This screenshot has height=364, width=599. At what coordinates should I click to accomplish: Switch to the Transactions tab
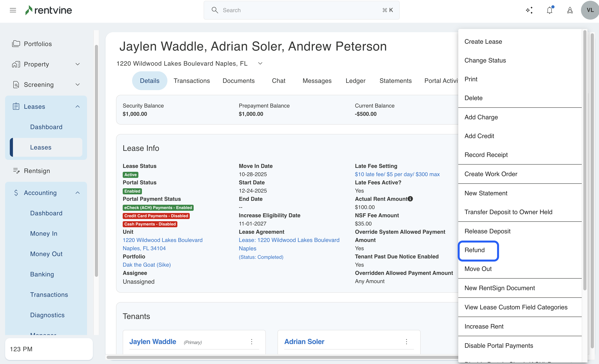(x=191, y=81)
